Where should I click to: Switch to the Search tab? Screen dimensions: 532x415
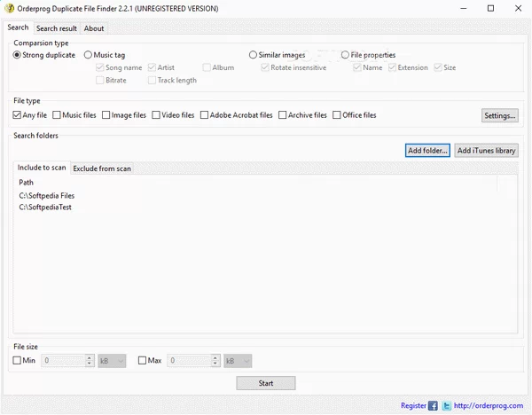coord(18,27)
